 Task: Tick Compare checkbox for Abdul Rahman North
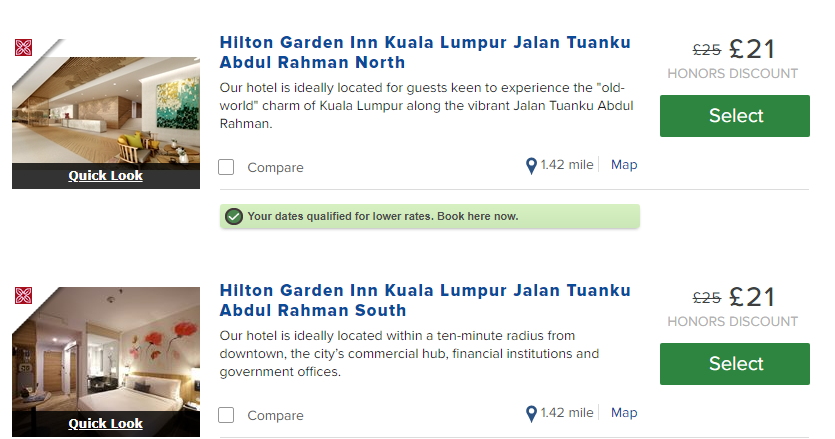point(226,167)
